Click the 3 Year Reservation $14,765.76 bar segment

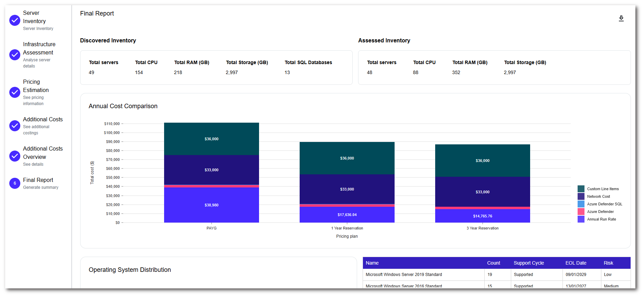482,216
